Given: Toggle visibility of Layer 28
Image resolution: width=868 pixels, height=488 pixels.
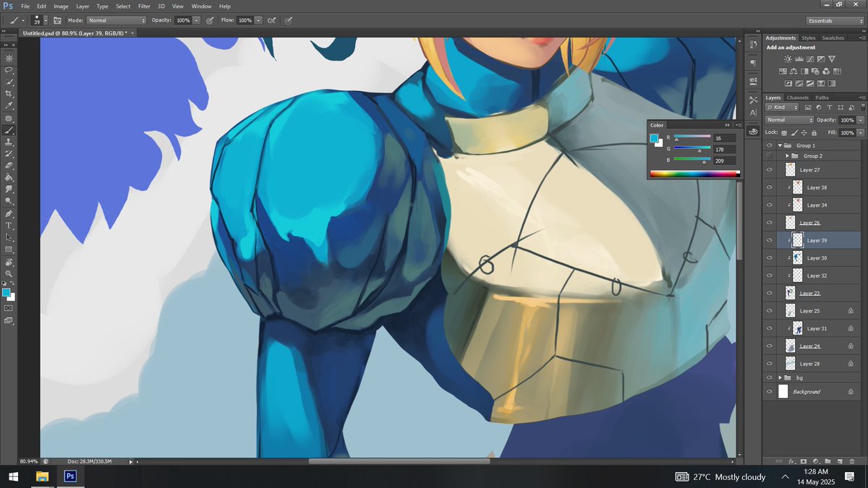Looking at the screenshot, I should point(770,364).
